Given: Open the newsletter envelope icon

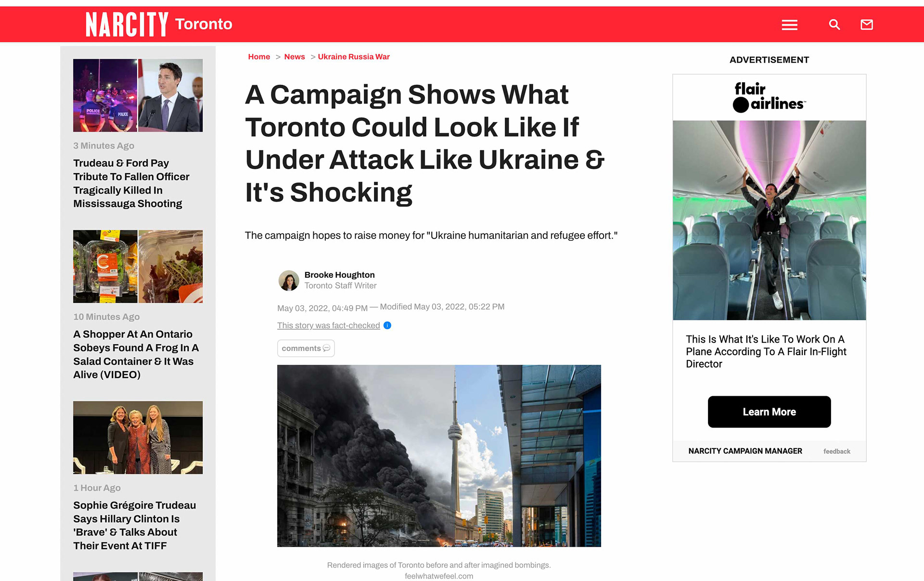Looking at the screenshot, I should (867, 25).
